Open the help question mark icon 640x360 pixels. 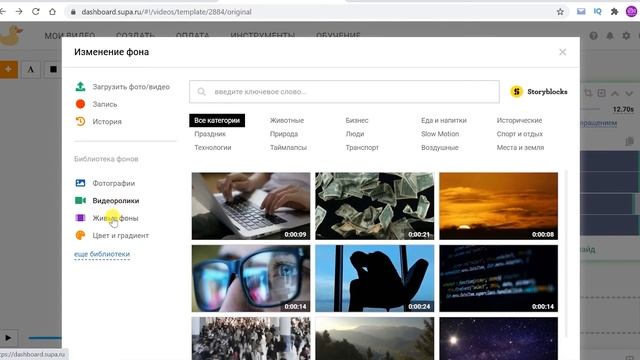(593, 36)
